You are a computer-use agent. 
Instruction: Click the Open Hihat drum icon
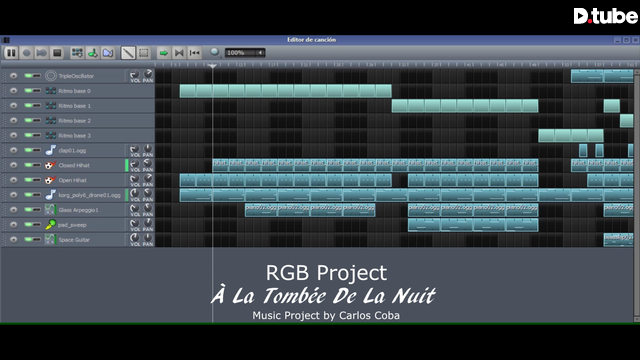coord(51,180)
